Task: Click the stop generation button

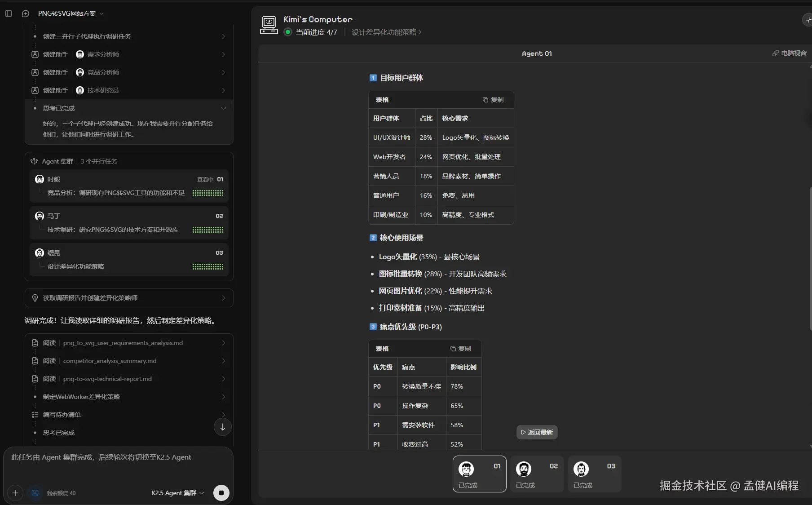Action: (x=221, y=493)
